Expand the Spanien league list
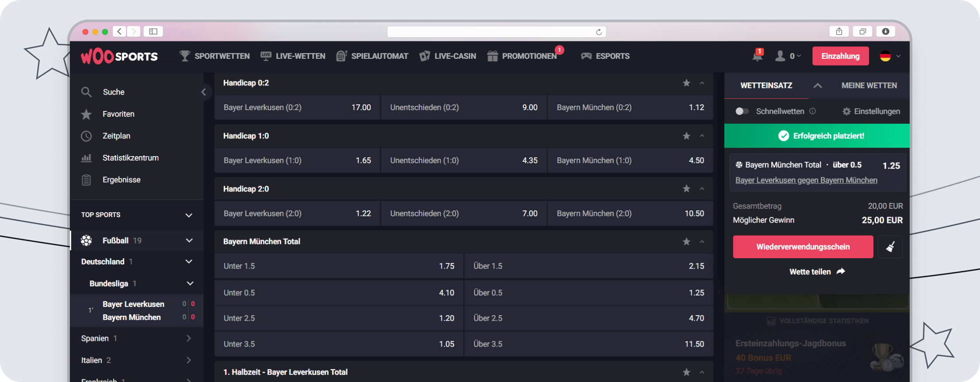Viewport: 980px width, 382px height. [189, 338]
